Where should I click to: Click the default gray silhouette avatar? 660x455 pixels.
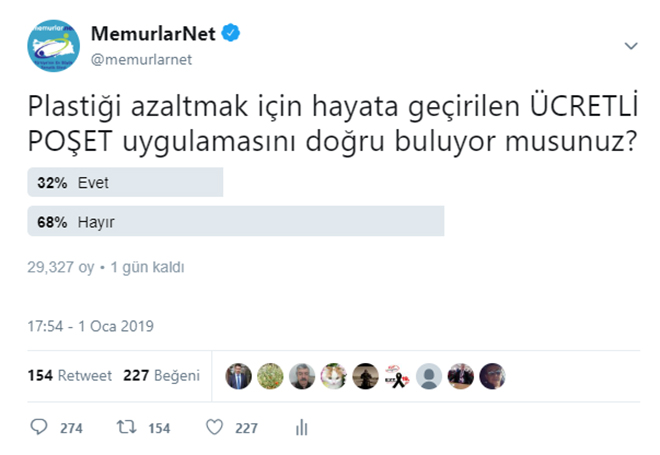point(429,376)
